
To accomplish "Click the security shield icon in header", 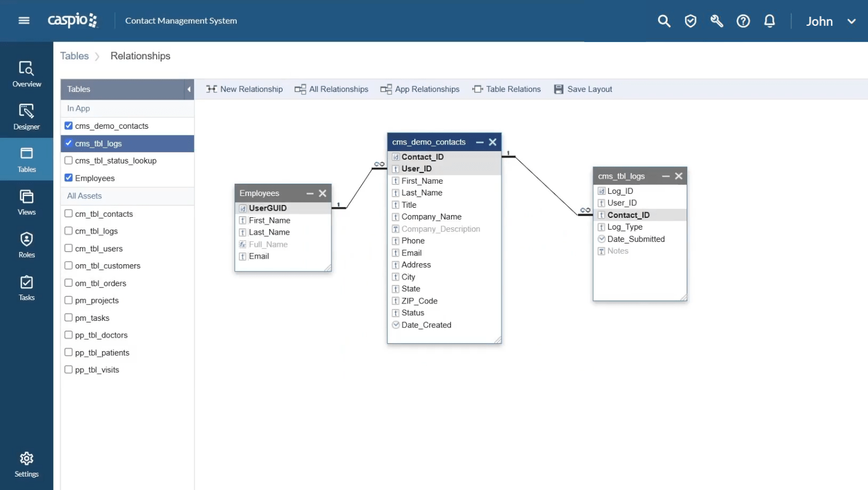I will click(690, 21).
